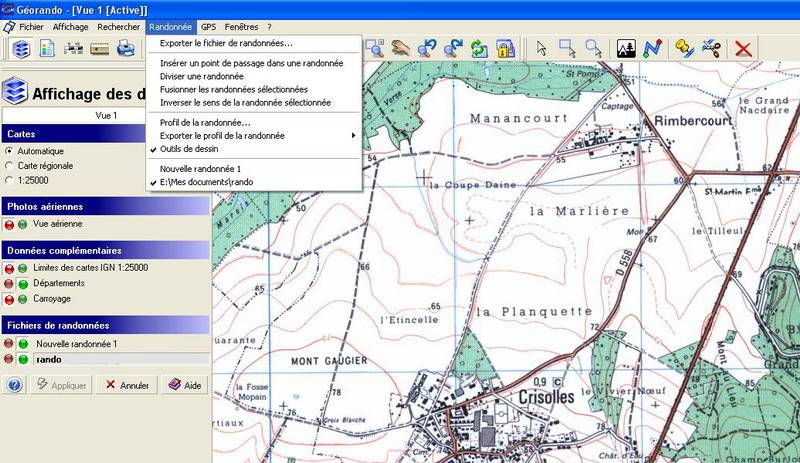Select the arrow pointer tool

(x=542, y=48)
